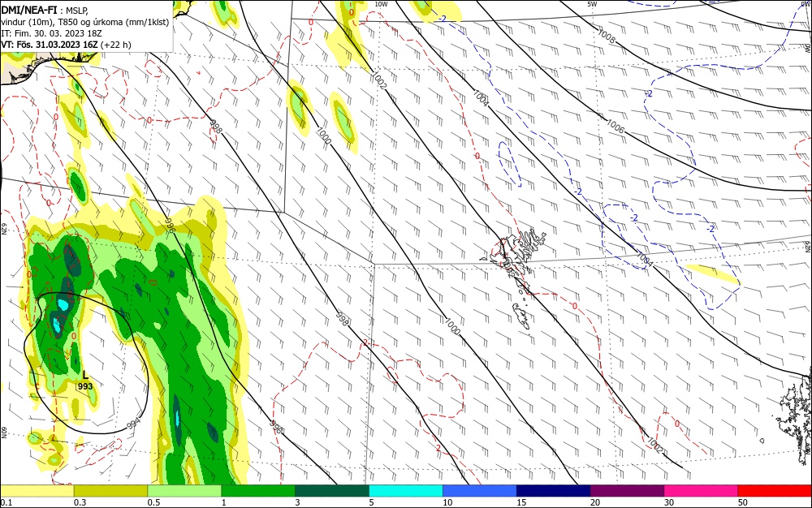The height and width of the screenshot is (508, 812).
Task: Click the pink 30–50 mm legend swatch
Action: tap(702, 491)
